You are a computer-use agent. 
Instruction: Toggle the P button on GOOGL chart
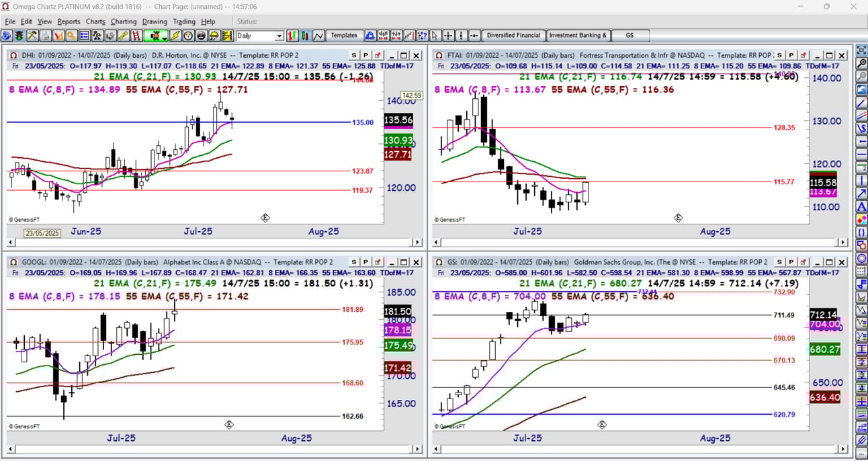pos(365,262)
